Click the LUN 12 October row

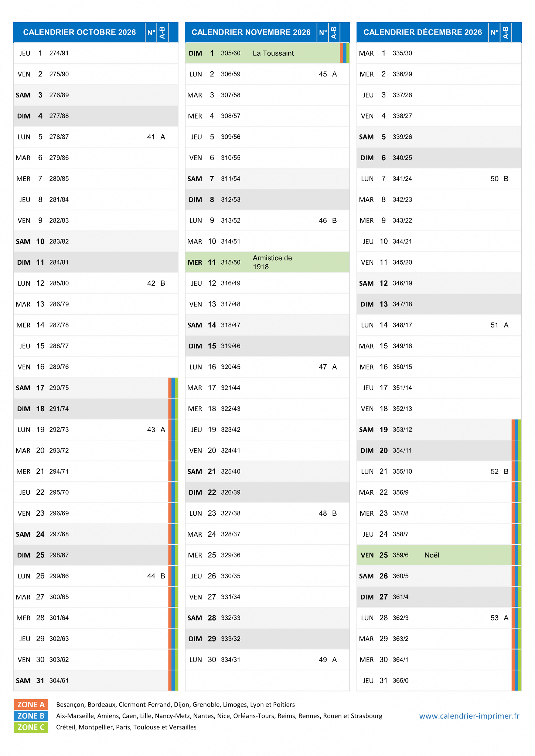point(96,283)
